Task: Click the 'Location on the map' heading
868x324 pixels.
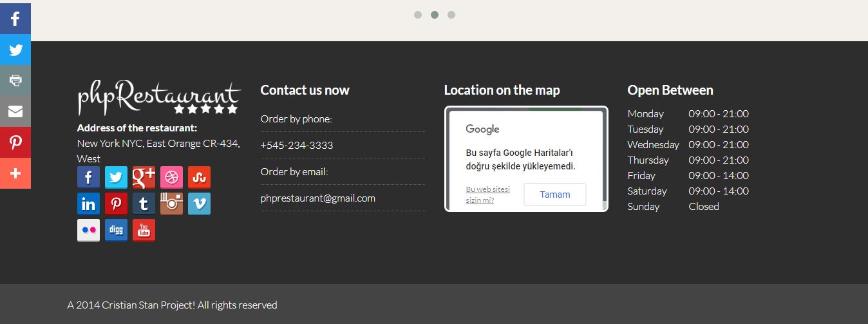Action: coord(502,90)
